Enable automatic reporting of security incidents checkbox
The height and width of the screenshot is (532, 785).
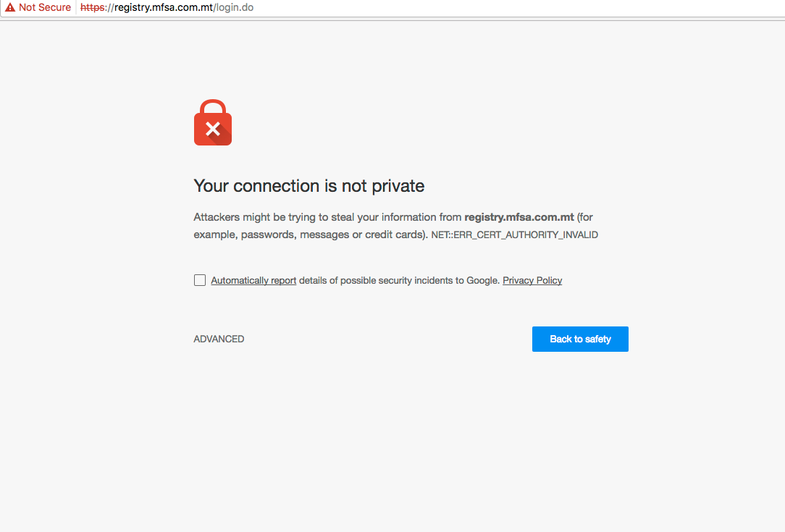coord(200,280)
